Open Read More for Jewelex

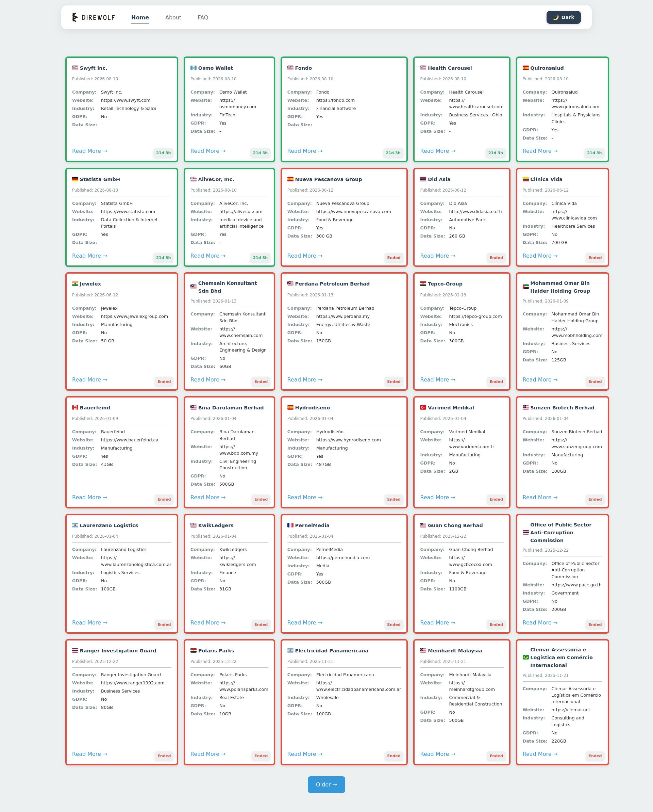(x=89, y=380)
